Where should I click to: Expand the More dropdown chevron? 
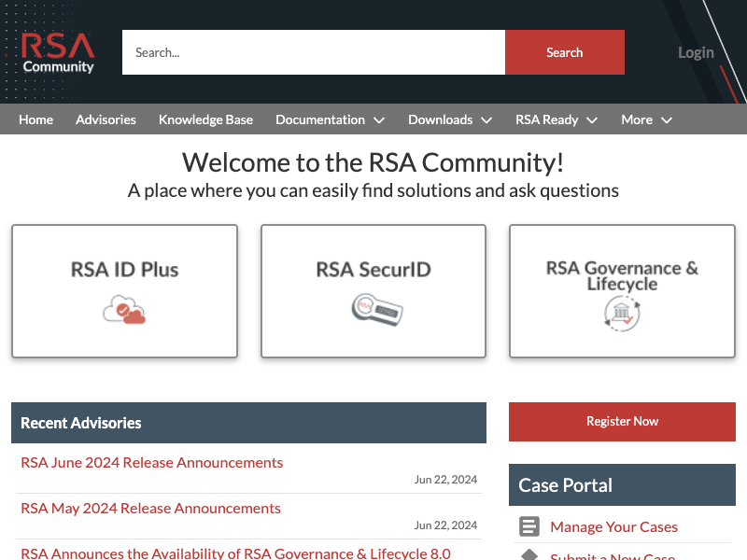coord(667,120)
